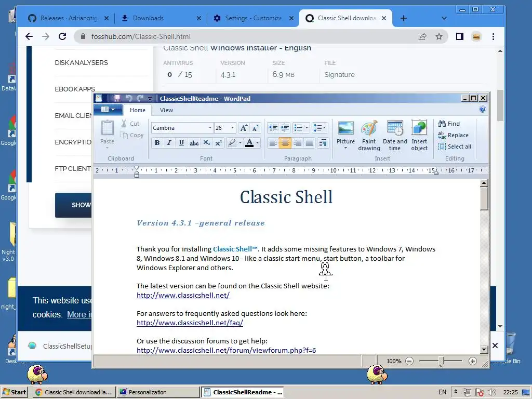This screenshot has height=399, width=532.
Task: Apply font color A swatch
Action: click(x=249, y=143)
